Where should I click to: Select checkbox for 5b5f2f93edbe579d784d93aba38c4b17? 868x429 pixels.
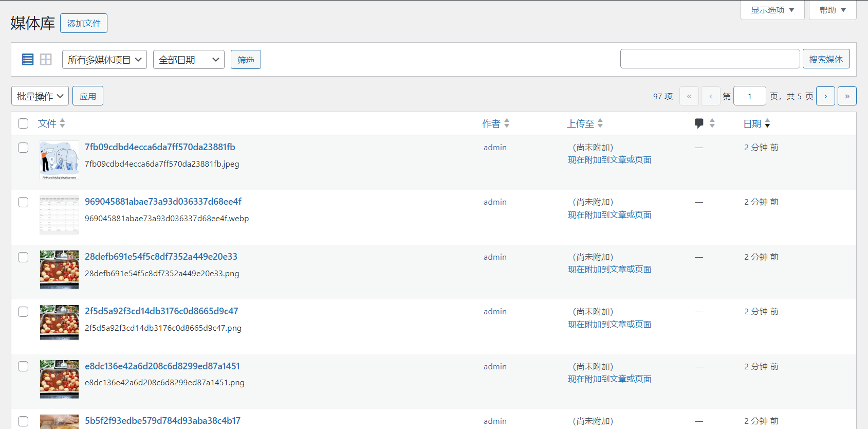[23, 421]
